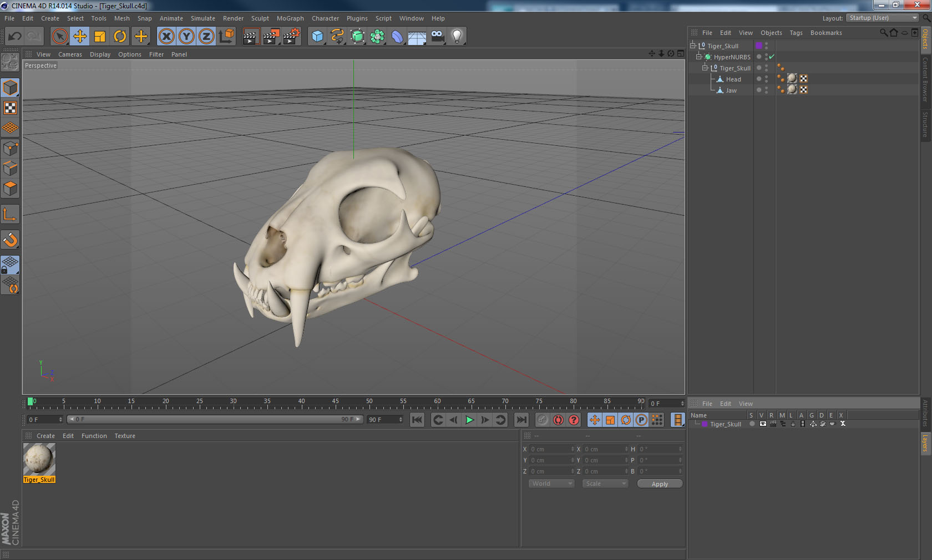Add Camera object icon
This screenshot has width=932, height=560.
[x=437, y=37]
